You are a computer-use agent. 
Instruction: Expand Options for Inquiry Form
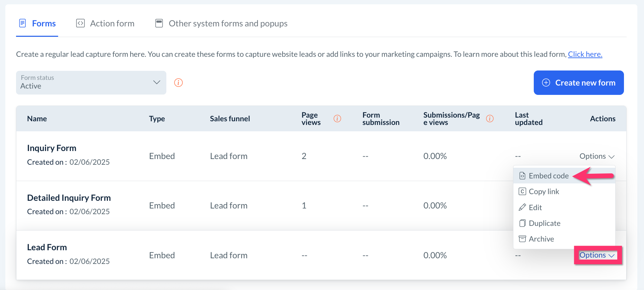coord(597,156)
